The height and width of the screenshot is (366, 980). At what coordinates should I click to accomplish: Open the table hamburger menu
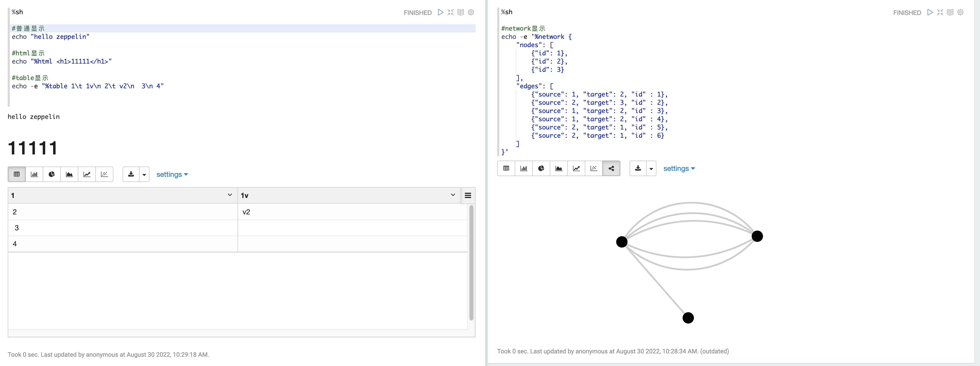tap(468, 195)
